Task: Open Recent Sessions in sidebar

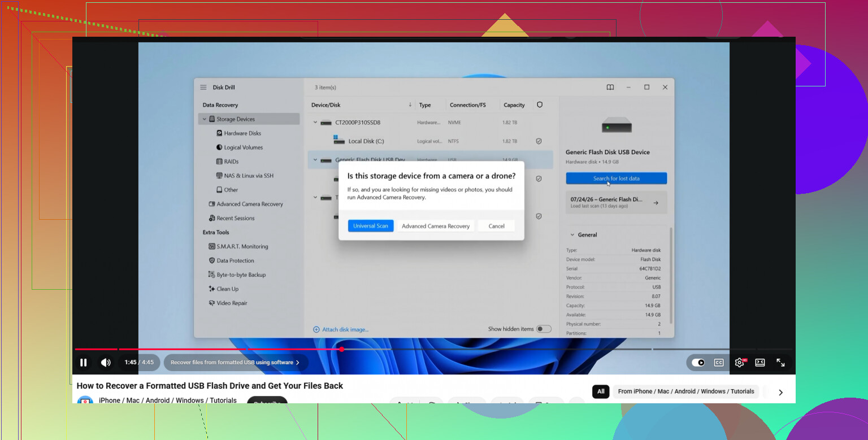Action: click(x=232, y=218)
